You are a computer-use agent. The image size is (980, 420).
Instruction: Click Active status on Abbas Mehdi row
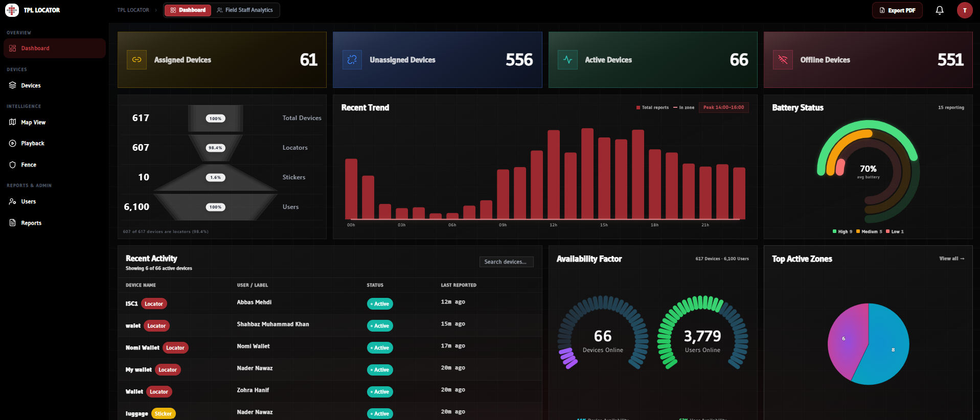pyautogui.click(x=380, y=304)
